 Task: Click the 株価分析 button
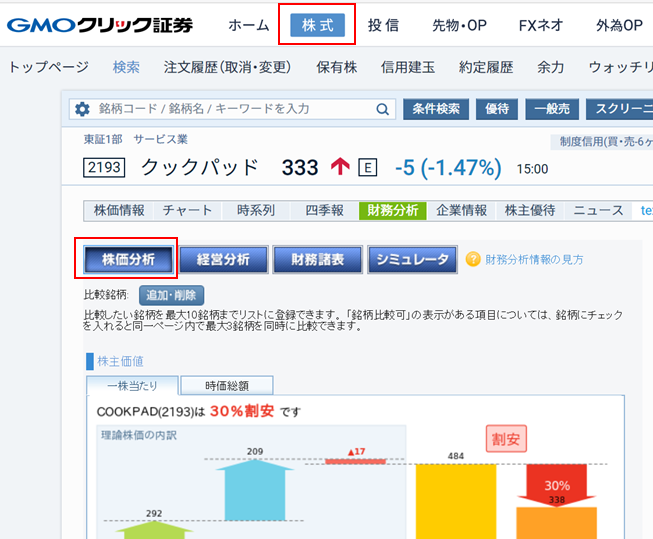tap(128, 260)
